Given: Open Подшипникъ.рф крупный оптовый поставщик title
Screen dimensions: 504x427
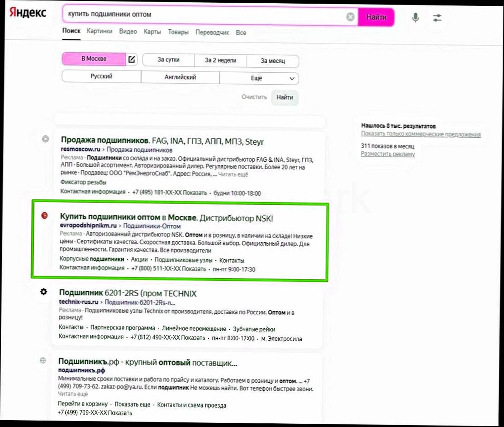Looking at the screenshot, I should tap(148, 362).
